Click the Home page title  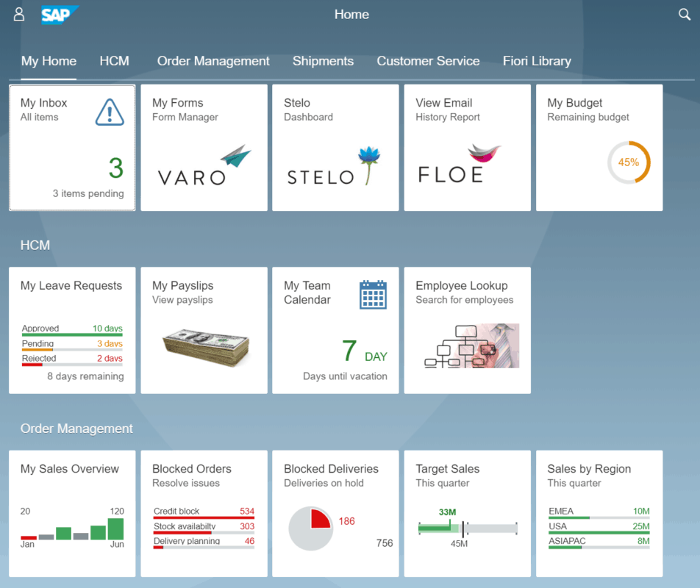[x=351, y=14]
